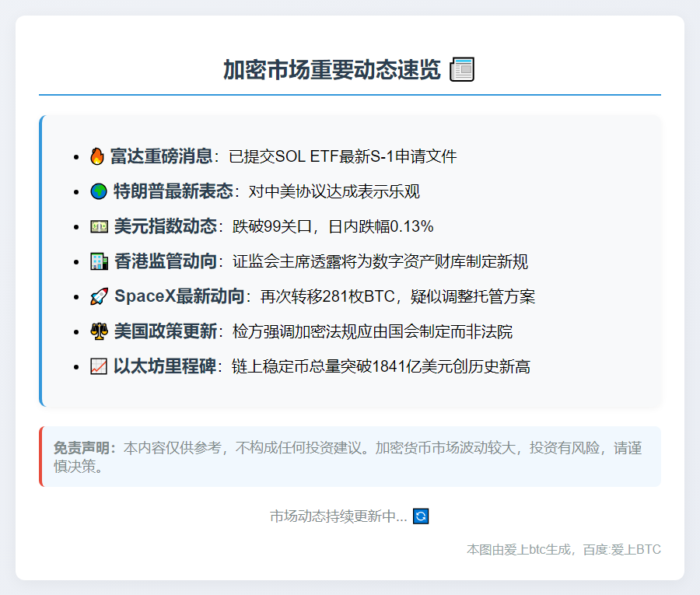Click the banknote icon before 美元指数动态
700x595 pixels.
(x=99, y=226)
